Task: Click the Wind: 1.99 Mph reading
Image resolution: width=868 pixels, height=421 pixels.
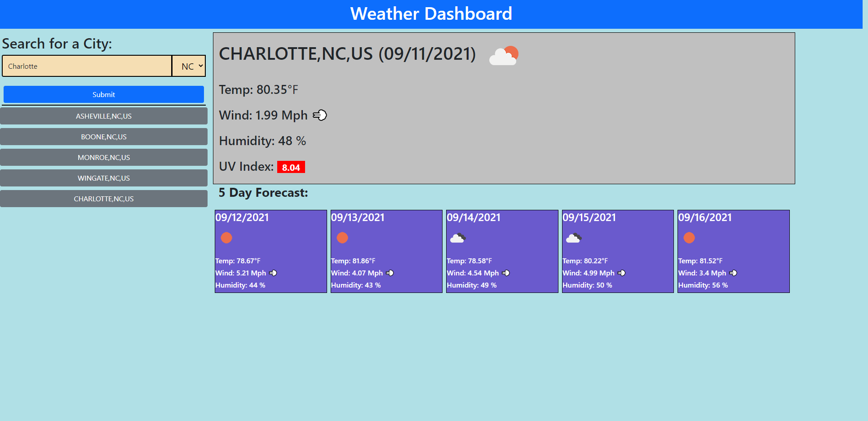Action: pos(263,115)
